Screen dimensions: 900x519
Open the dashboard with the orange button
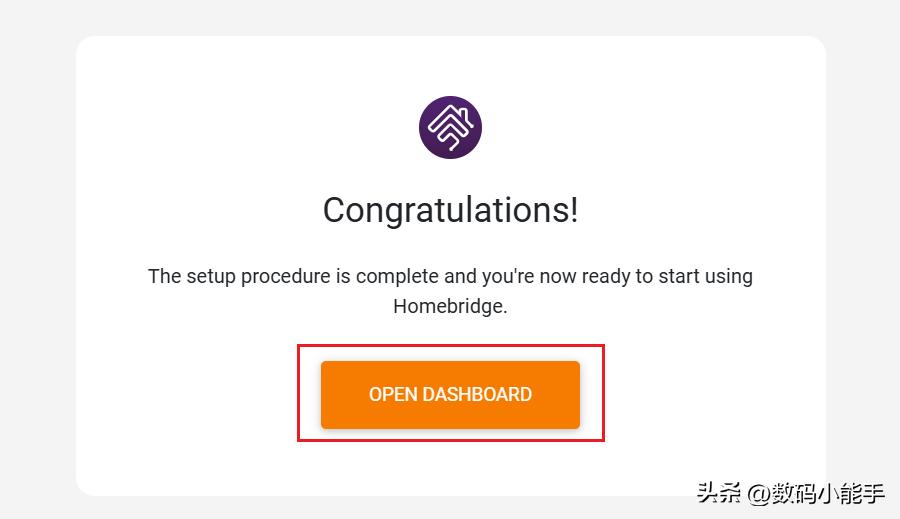coord(450,394)
